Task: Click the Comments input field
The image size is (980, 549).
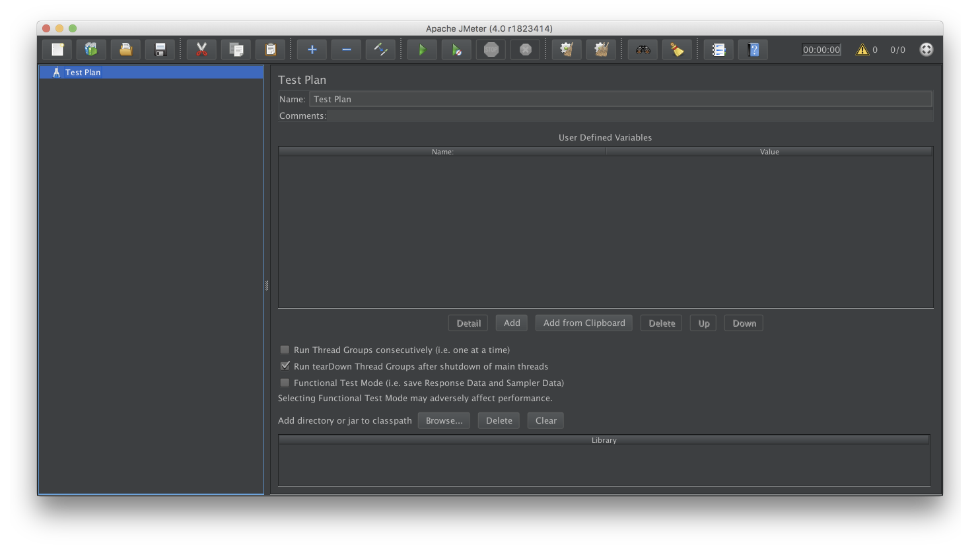Action: point(631,115)
